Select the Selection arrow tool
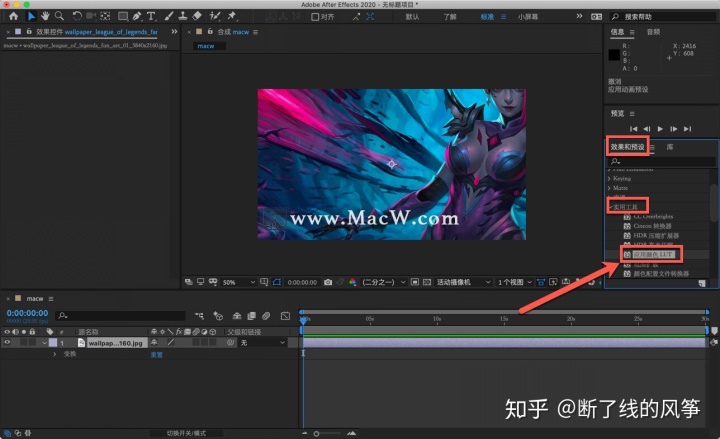Image resolution: width=720 pixels, height=439 pixels. [x=31, y=17]
